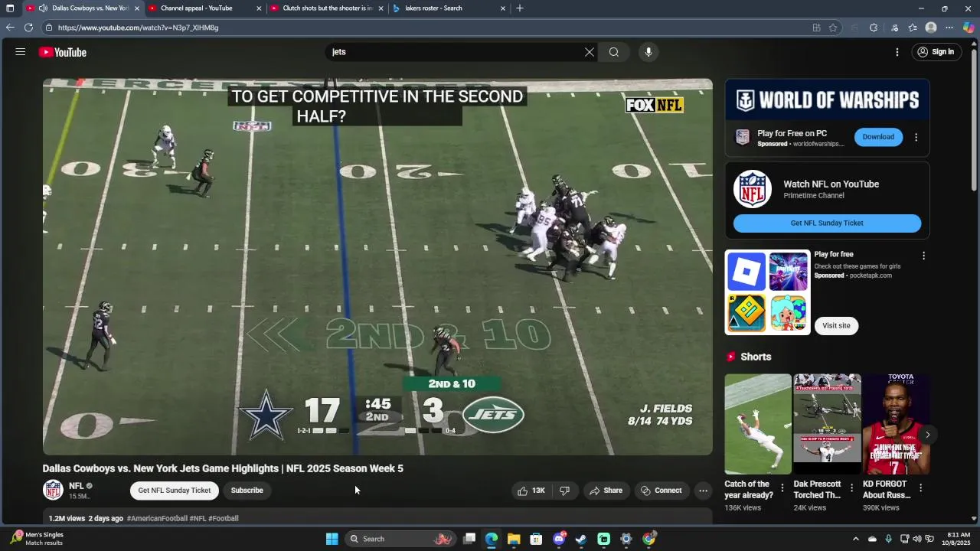
Task: Open options for 'Catch of the year' short
Action: click(782, 488)
